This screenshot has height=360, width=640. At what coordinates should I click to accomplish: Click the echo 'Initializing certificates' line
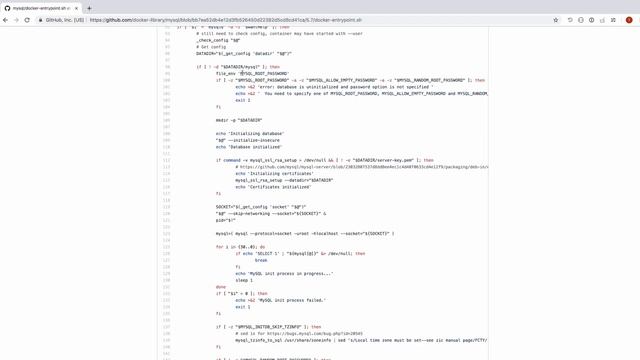click(274, 173)
